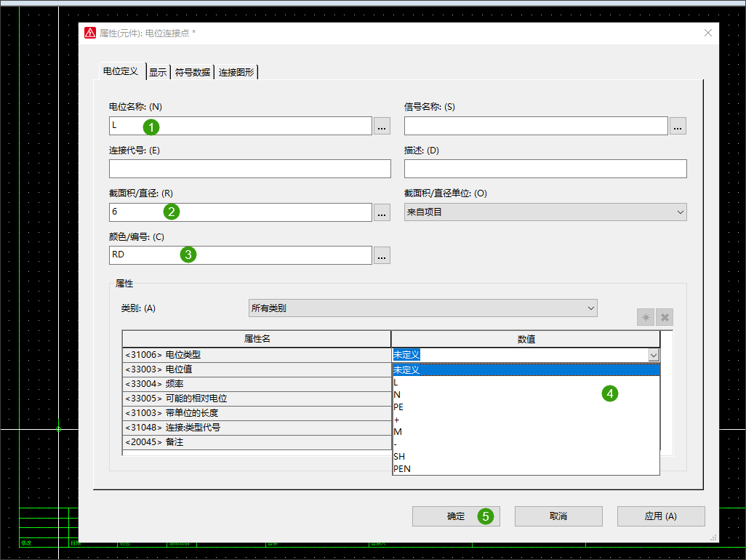Select the <33004> 频率 row
This screenshot has height=560, width=746.
257,384
